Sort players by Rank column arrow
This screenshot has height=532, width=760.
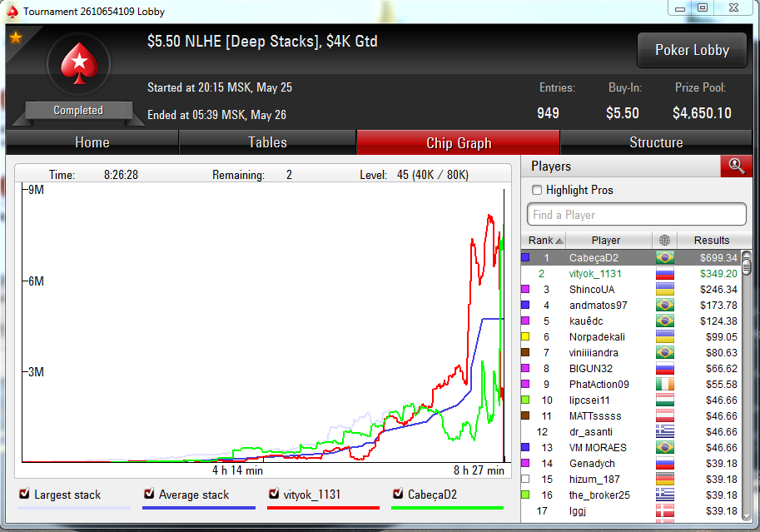coord(559,241)
